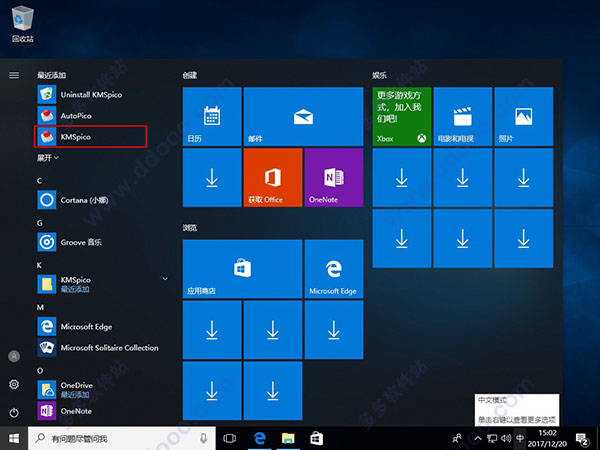Open the 日历 calendar tile
The height and width of the screenshot is (450, 600).
coord(212,117)
